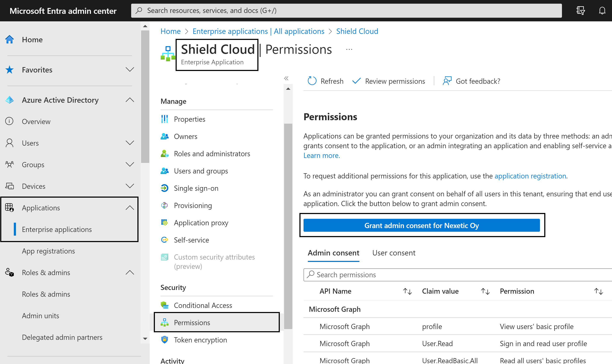Click the Groups people icon

(x=9, y=164)
